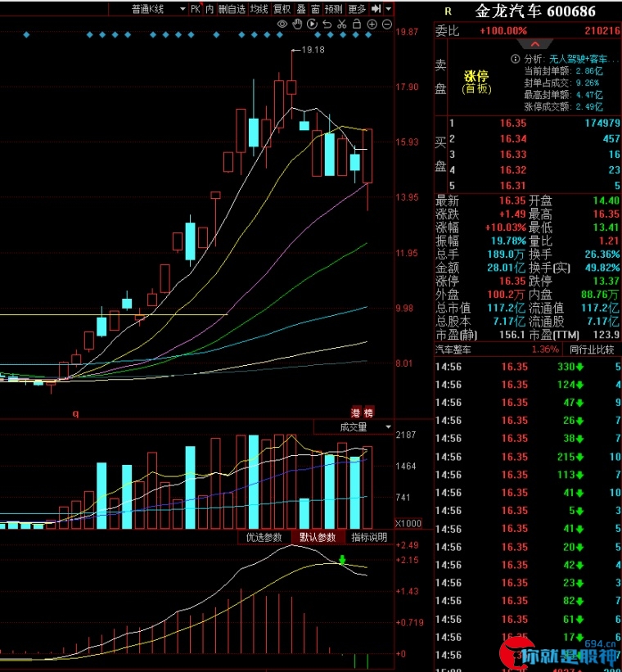Click the 涨停 (首板) label
This screenshot has height=672, width=622.
476,83
